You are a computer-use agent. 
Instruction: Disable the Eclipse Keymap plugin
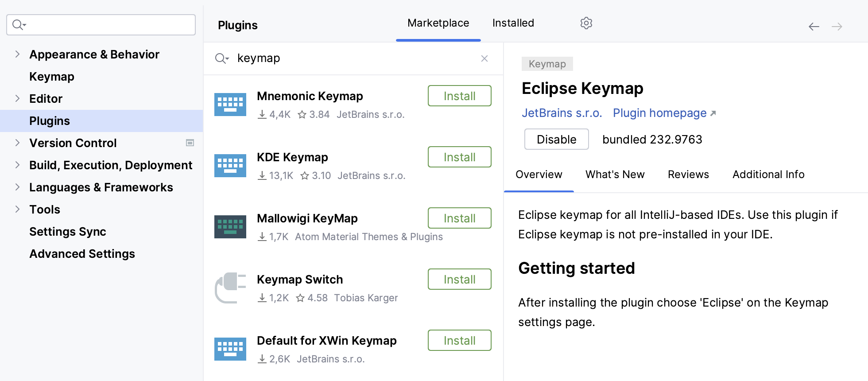557,139
